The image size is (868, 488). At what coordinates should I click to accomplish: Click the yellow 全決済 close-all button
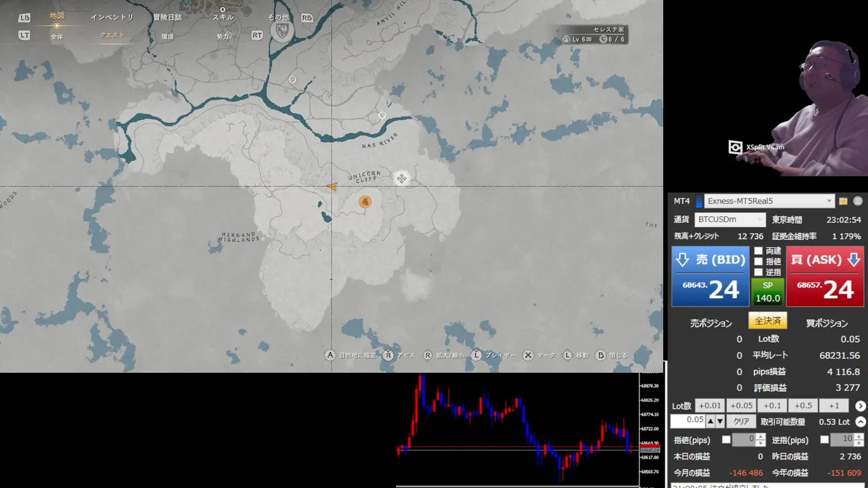tap(768, 321)
